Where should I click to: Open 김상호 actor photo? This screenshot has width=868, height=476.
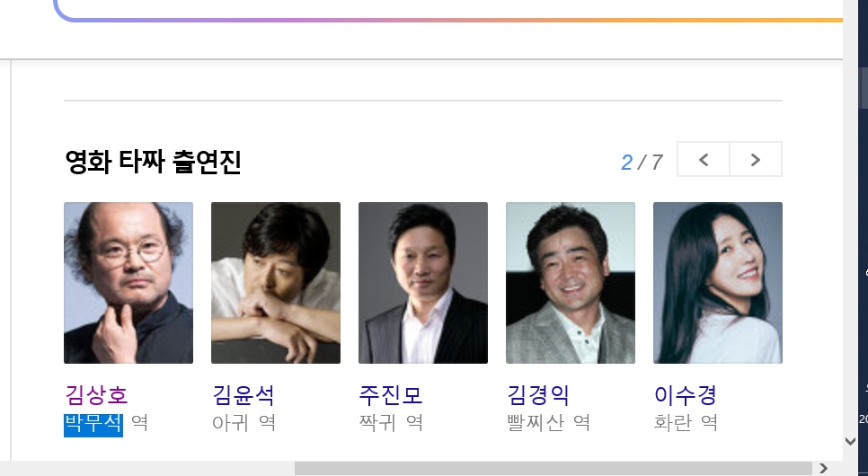click(x=128, y=283)
